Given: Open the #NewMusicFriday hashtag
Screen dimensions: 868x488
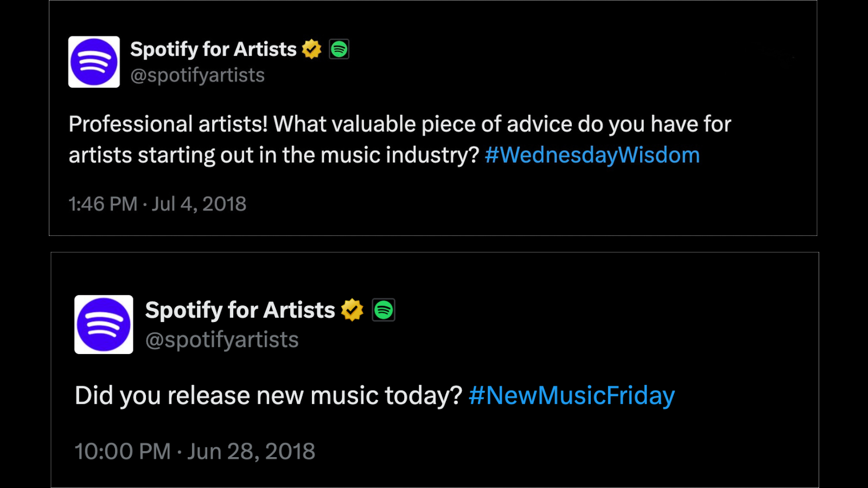Looking at the screenshot, I should [572, 395].
